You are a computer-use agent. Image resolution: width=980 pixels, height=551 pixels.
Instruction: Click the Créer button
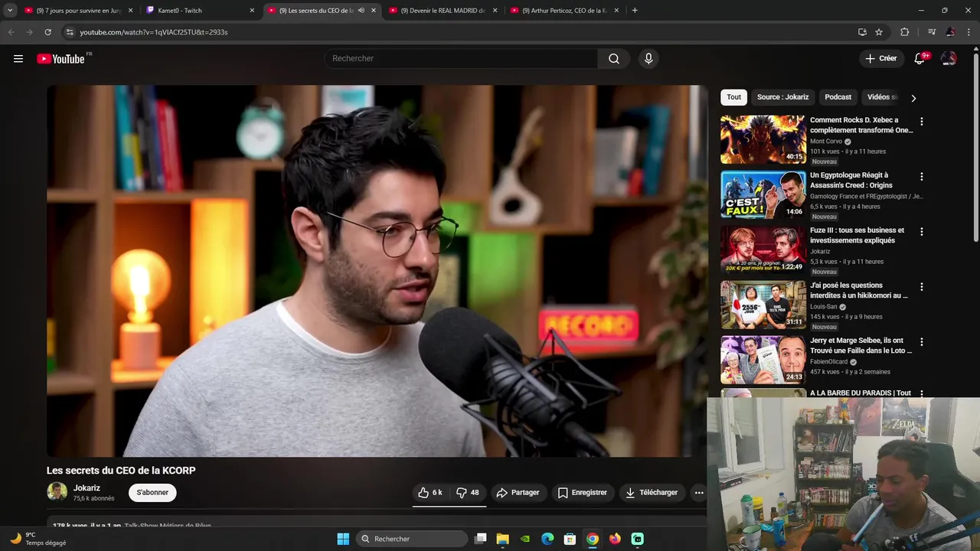click(x=880, y=59)
